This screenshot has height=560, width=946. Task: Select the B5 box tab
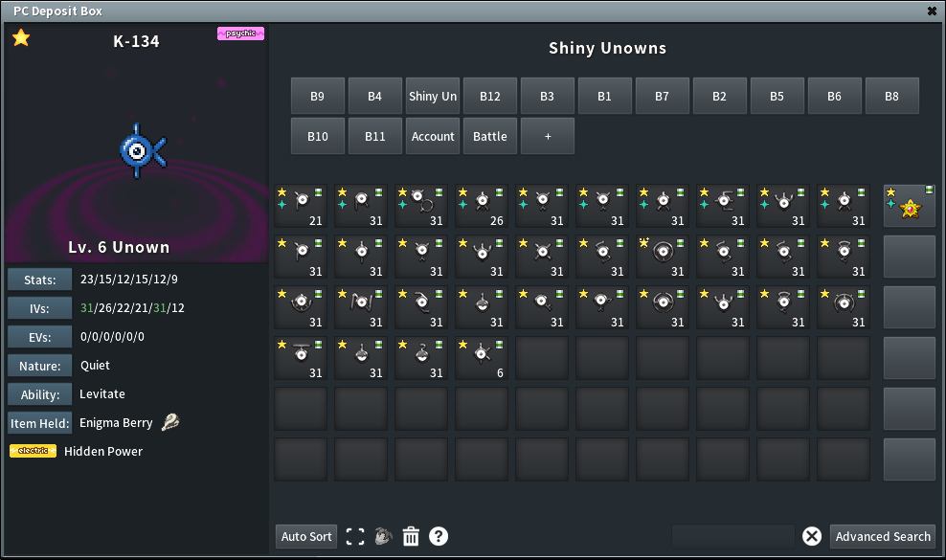(x=777, y=96)
